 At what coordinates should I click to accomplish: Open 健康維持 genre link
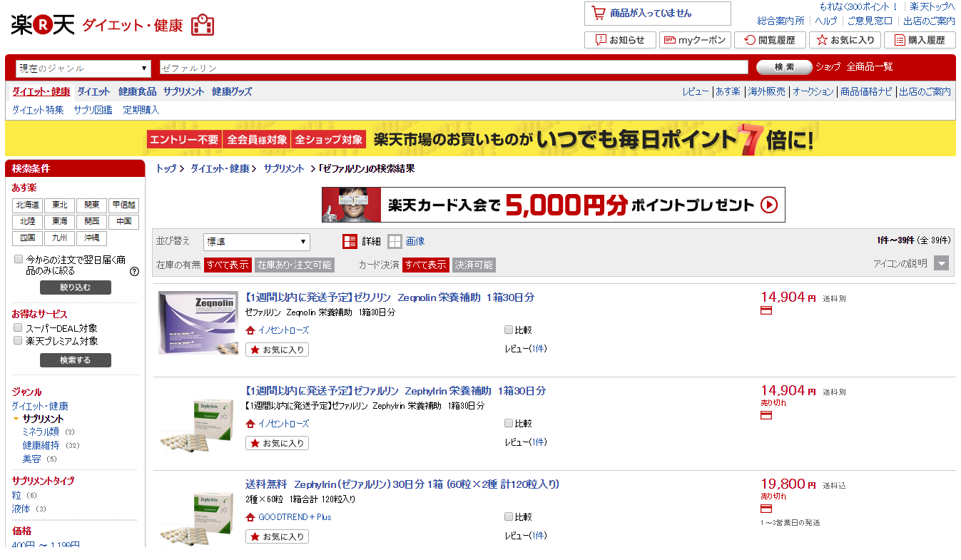tap(41, 445)
